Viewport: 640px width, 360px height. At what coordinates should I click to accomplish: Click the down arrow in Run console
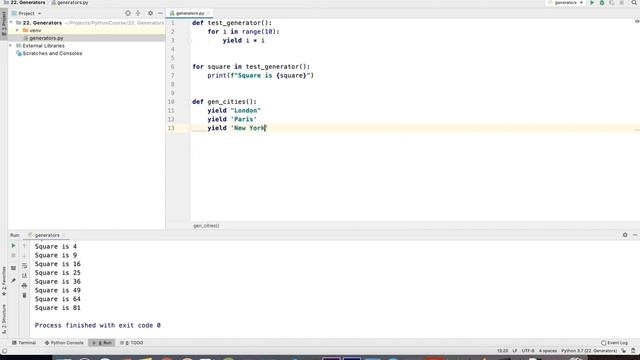click(24, 256)
